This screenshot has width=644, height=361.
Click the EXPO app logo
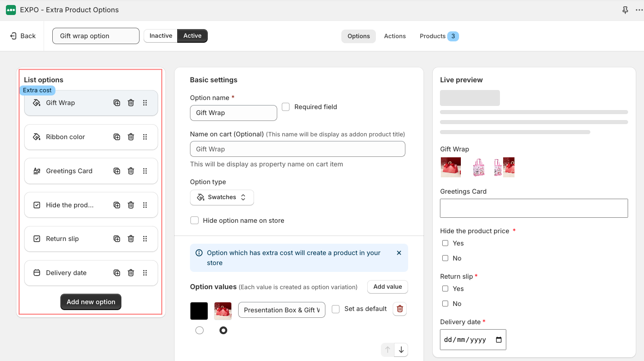tap(11, 10)
